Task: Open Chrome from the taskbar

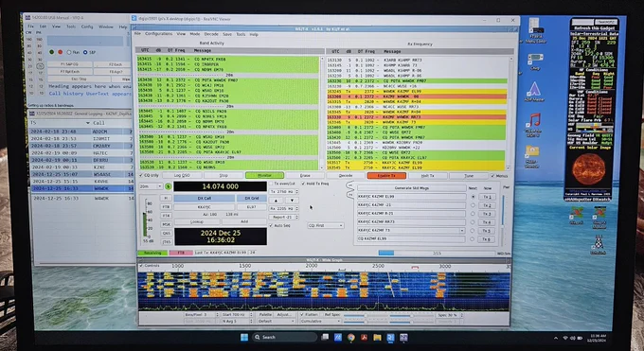Action: pos(350,338)
